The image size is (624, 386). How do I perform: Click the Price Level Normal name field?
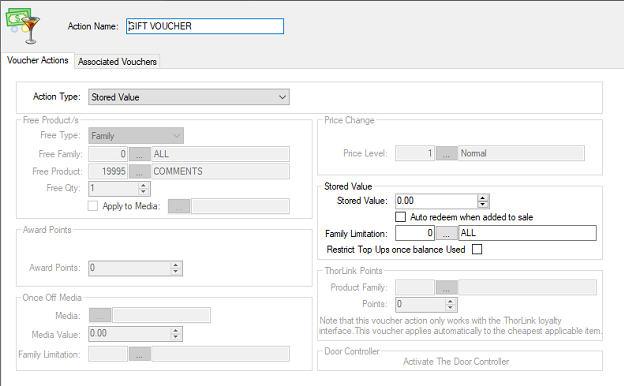[x=521, y=154]
